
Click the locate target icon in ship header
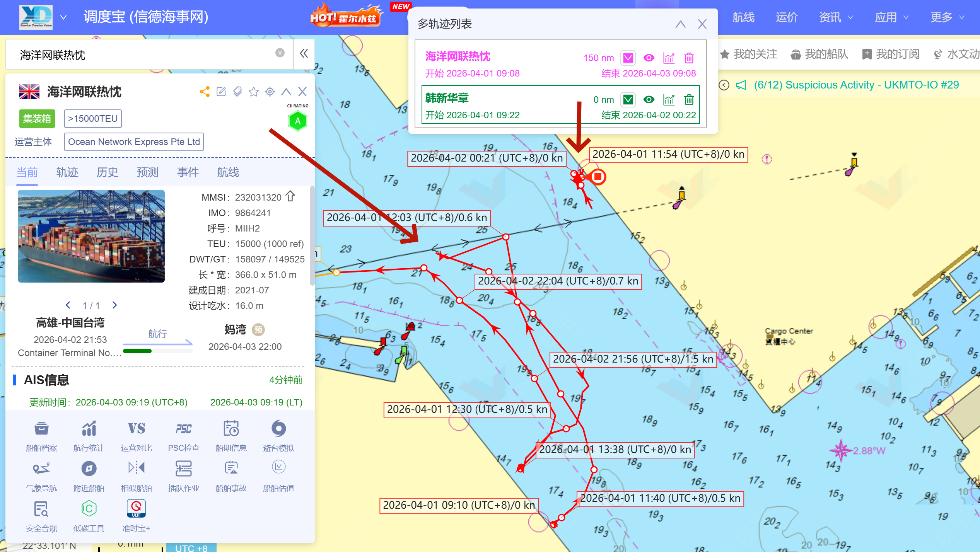click(270, 92)
